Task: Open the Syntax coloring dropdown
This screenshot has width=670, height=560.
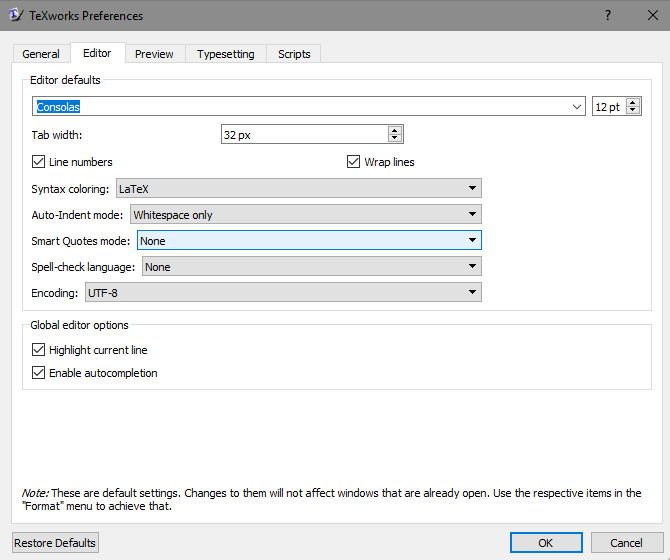Action: [x=299, y=188]
